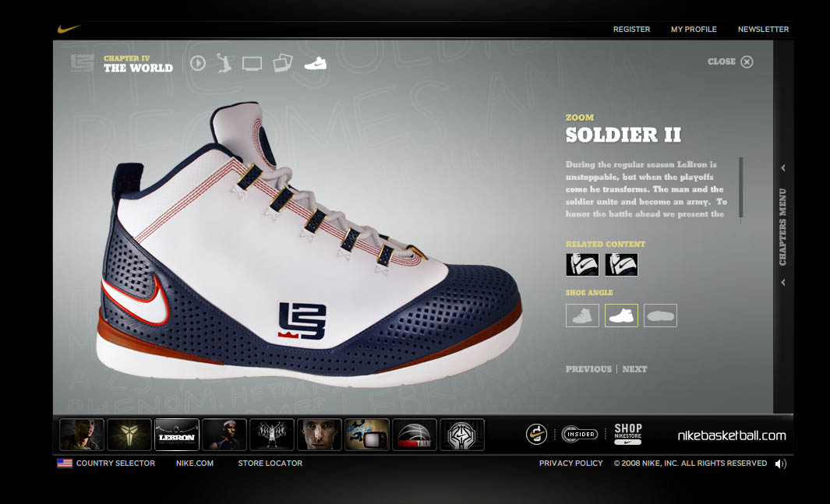Open the first related content thumbnail
Viewport: 830px width, 504px height.
582,264
